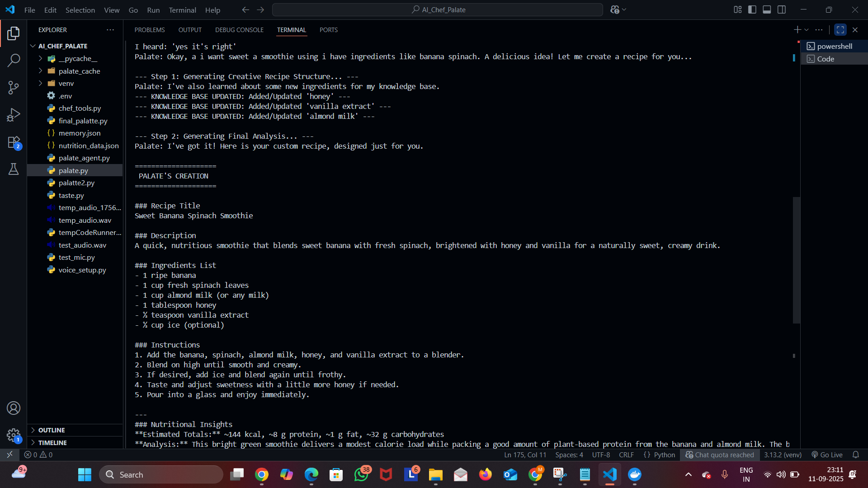868x488 pixels.
Task: Open the Source Control view
Action: click(14, 88)
